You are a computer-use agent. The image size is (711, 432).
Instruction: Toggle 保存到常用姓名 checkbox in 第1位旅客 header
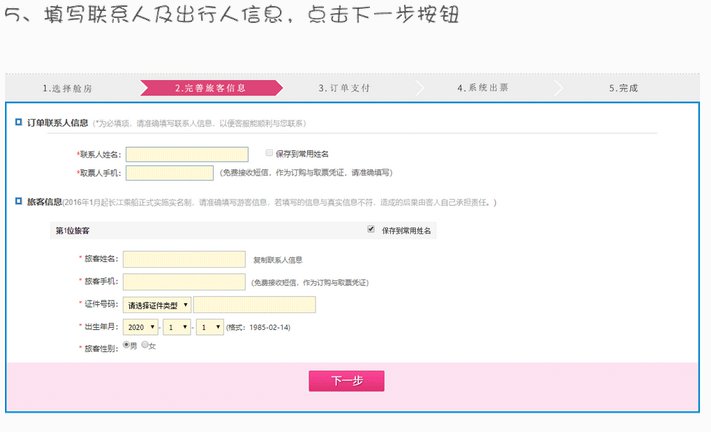pyautogui.click(x=372, y=229)
